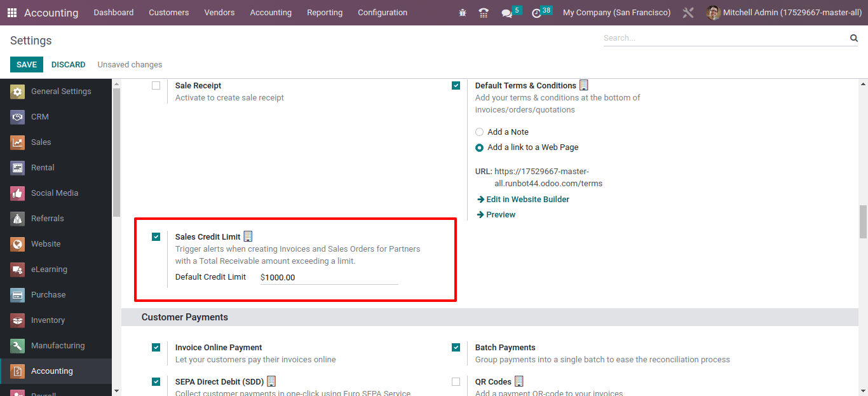Open the Vendors menu
This screenshot has height=396, width=868.
coord(219,13)
